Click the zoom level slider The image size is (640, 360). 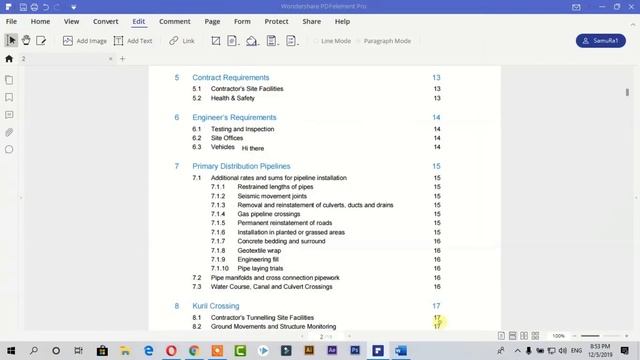(600, 336)
